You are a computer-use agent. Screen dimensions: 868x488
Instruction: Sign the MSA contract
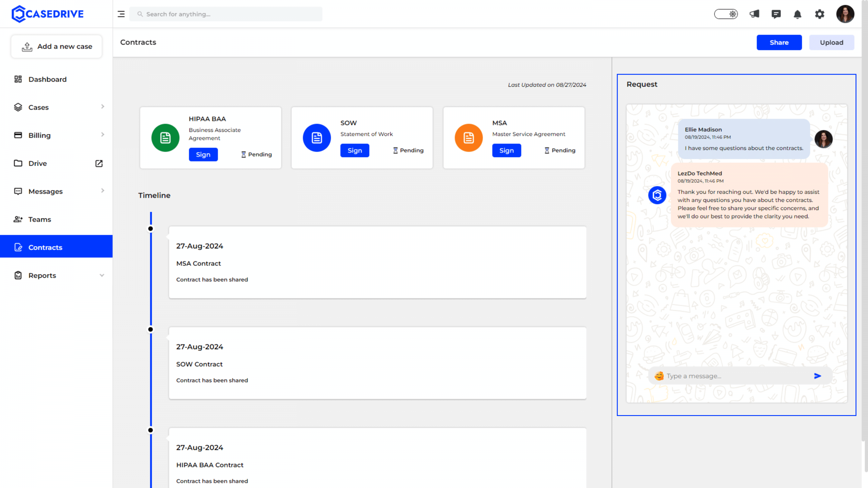[506, 150]
